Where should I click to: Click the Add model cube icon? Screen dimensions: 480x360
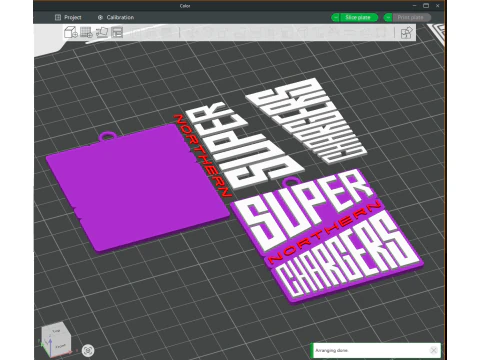click(71, 32)
